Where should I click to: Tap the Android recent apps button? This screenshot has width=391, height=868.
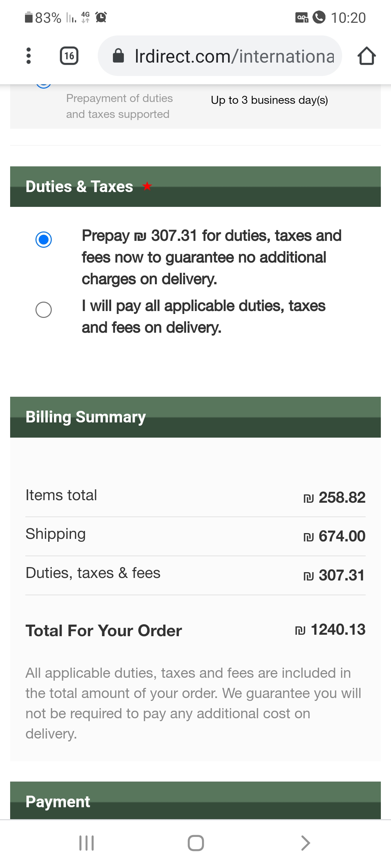coord(87,843)
